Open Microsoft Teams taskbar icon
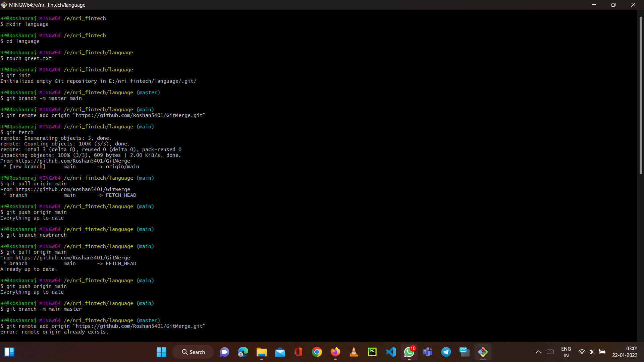Viewport: 644px width, 362px height. (427, 352)
